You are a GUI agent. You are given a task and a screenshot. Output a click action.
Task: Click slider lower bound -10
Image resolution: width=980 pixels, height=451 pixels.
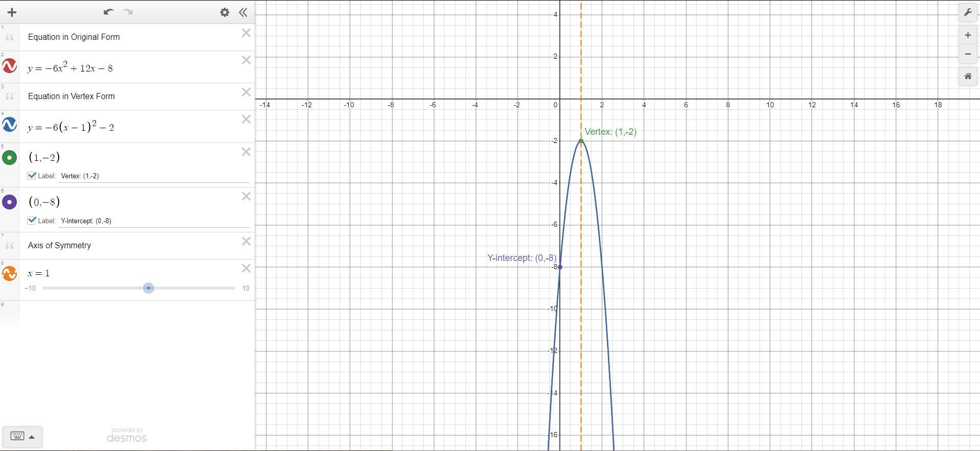point(30,289)
